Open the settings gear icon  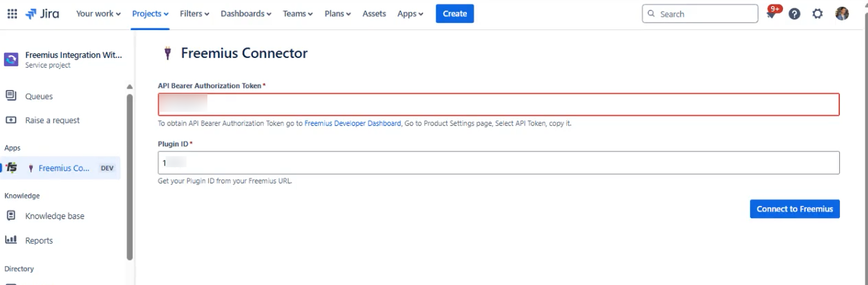[818, 14]
